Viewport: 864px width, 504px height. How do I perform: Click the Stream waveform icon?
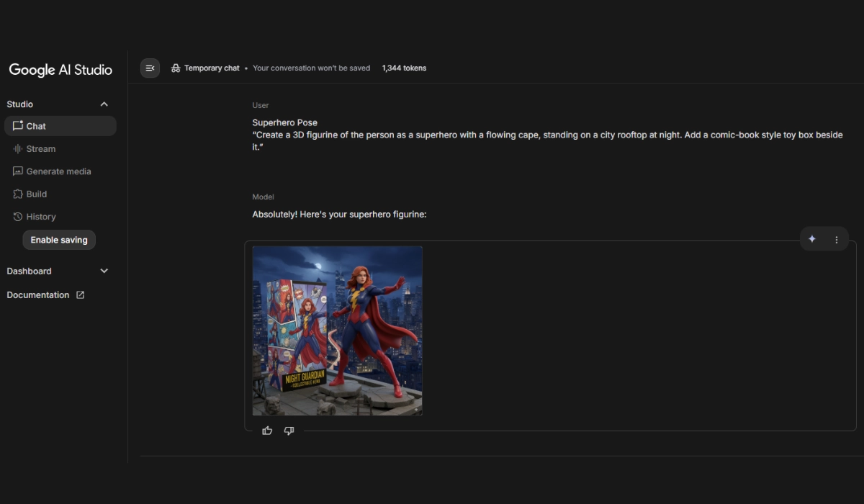click(18, 149)
